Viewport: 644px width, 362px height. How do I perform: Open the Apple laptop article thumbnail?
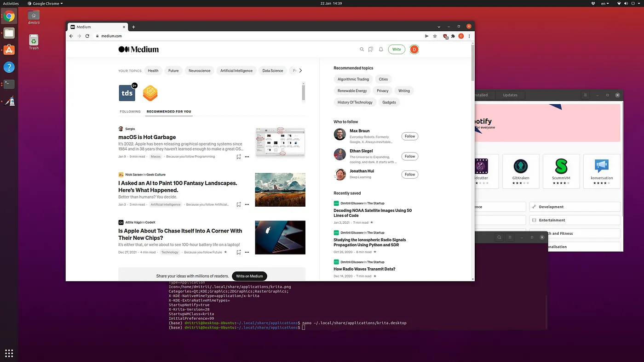click(280, 238)
